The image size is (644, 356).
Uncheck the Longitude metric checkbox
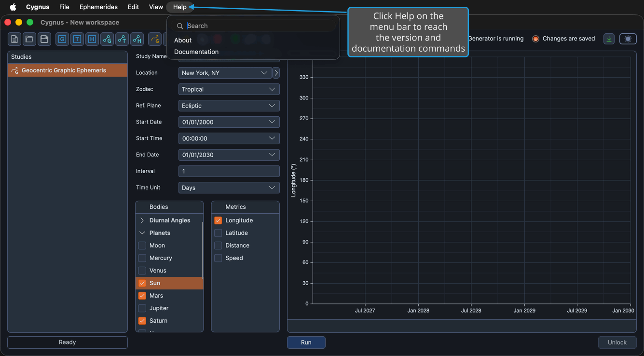(218, 220)
